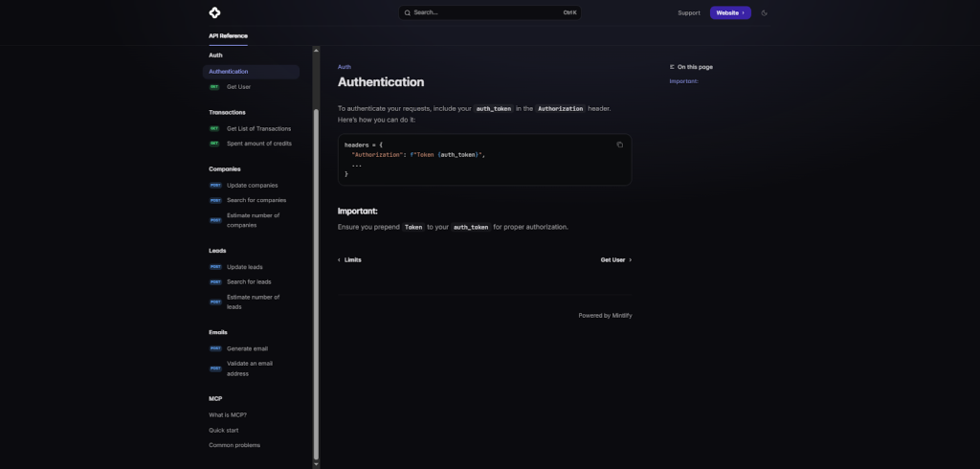Jump to Important section in page outline
This screenshot has height=469, width=980.
tap(683, 81)
